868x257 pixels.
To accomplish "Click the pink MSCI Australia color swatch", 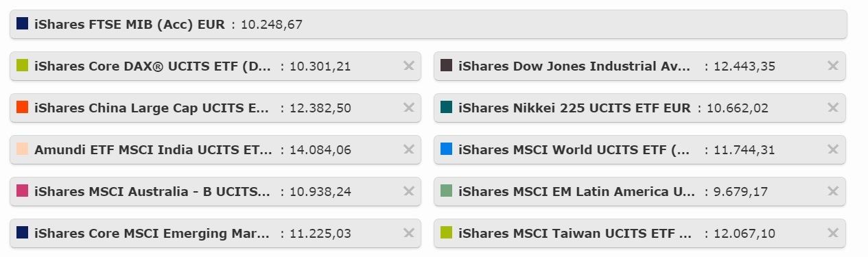I will click(x=22, y=191).
